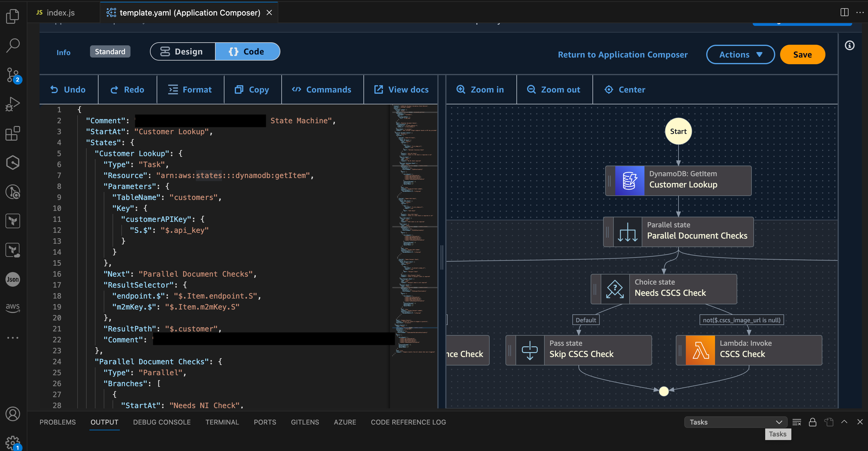The height and width of the screenshot is (451, 868).
Task: Open Run and Debug view
Action: pos(13,104)
